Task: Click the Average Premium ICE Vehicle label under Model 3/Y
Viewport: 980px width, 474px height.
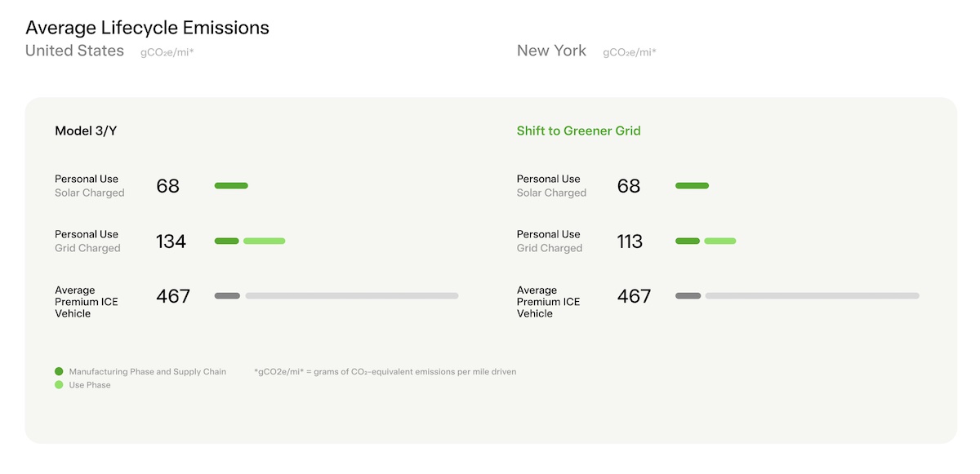Action: 86,302
